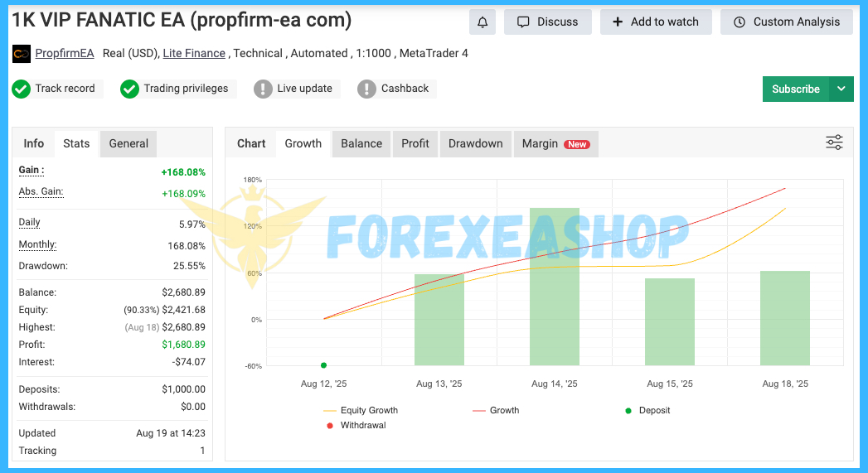
Task: Open the Custom Analysis panel
Action: pos(787,22)
